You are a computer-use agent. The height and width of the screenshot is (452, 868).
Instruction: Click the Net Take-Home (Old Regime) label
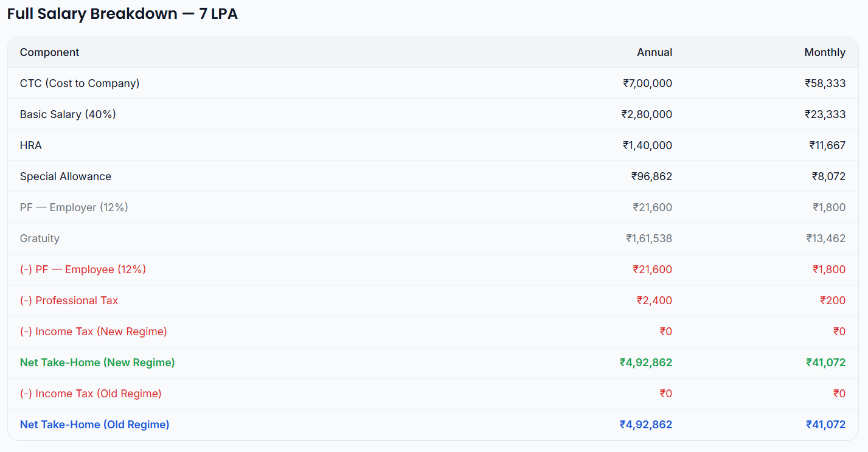pos(94,425)
